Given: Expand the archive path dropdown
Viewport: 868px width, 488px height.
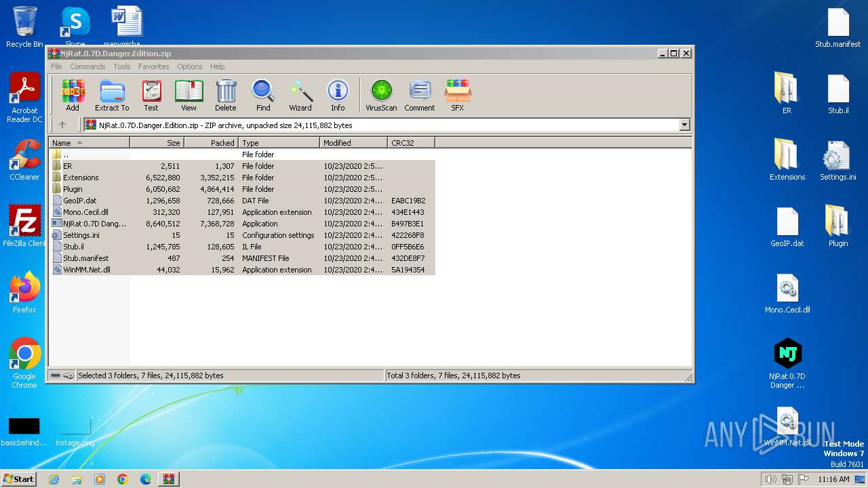Looking at the screenshot, I should pos(684,125).
